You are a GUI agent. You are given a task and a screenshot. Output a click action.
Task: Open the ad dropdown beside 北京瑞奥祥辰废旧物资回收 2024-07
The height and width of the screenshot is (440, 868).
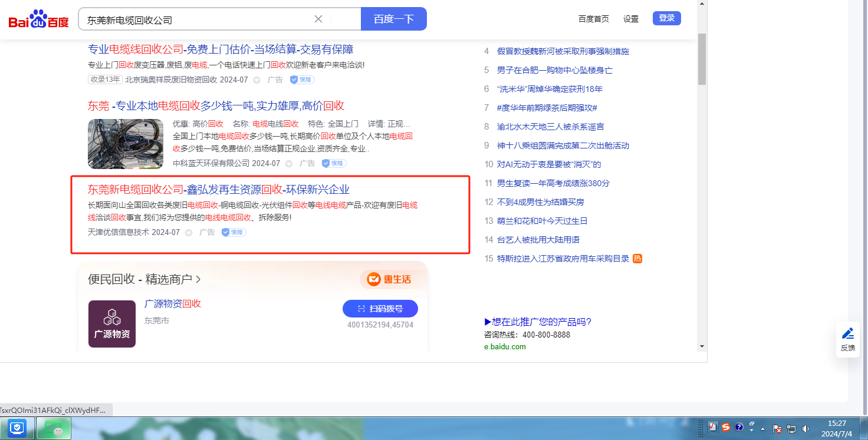[257, 80]
